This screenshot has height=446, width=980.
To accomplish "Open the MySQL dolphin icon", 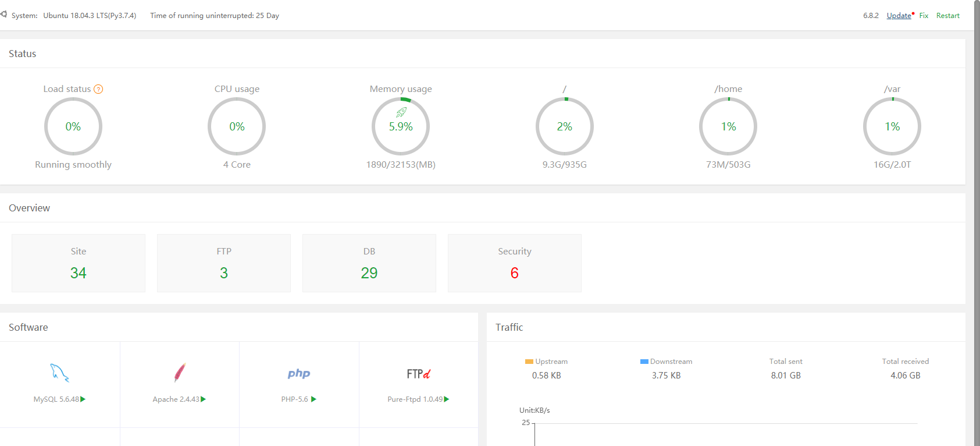I will coord(60,373).
